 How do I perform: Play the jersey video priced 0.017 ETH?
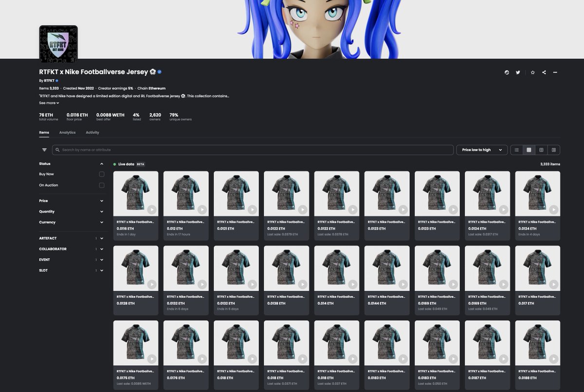click(553, 285)
